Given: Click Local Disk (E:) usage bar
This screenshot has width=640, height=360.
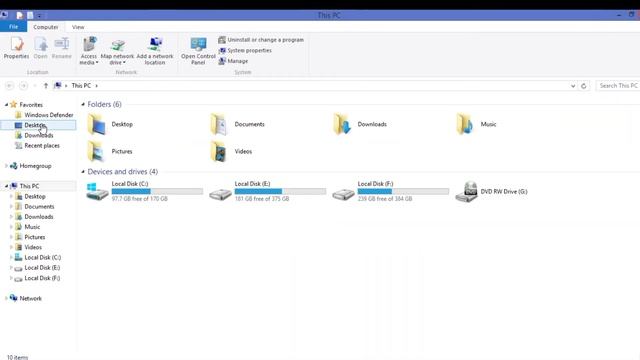Looking at the screenshot, I should (280, 191).
